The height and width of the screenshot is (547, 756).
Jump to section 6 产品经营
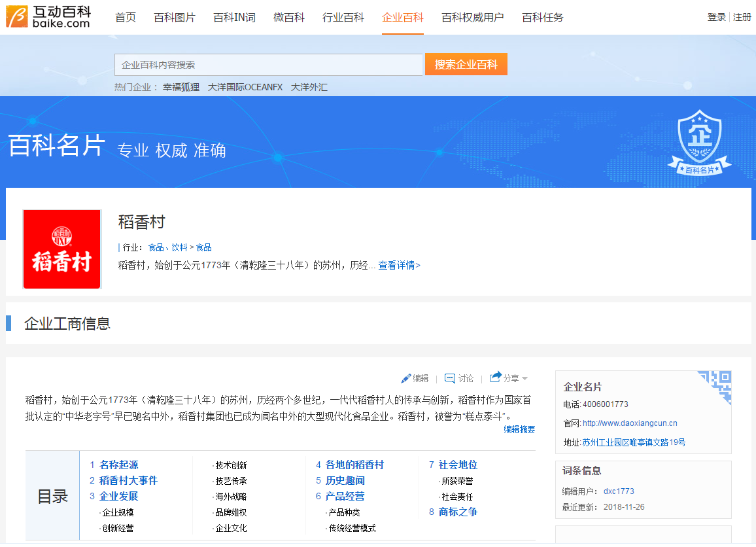click(x=345, y=497)
